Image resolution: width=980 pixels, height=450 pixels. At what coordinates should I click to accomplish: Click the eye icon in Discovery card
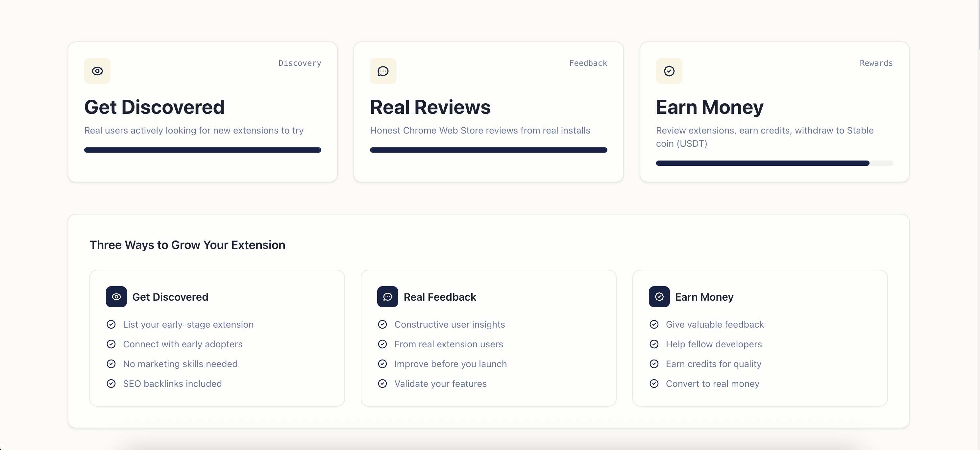(97, 71)
